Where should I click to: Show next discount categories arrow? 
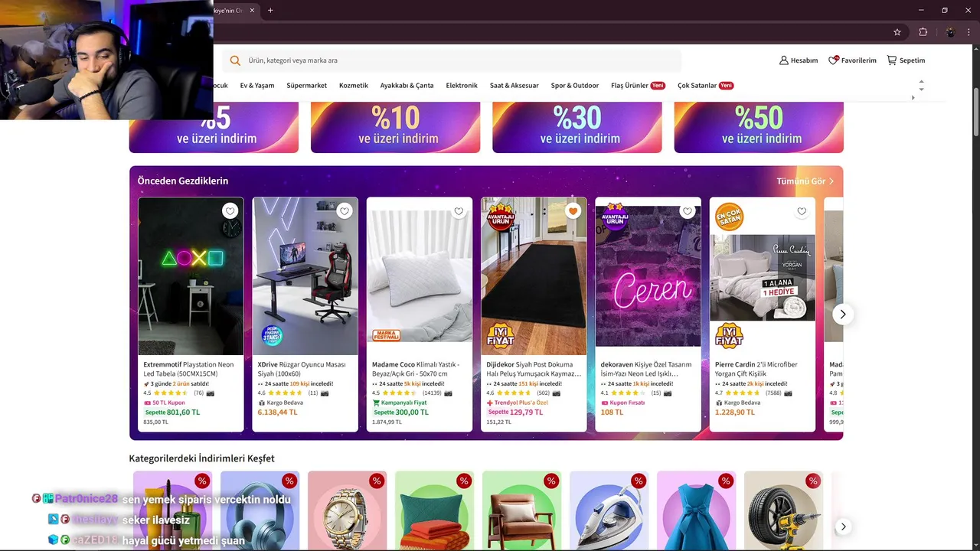843,527
